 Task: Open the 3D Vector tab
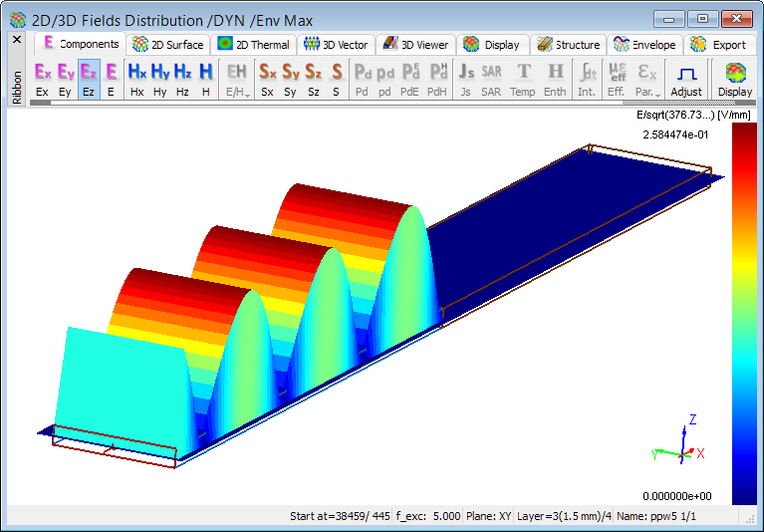pyautogui.click(x=337, y=45)
